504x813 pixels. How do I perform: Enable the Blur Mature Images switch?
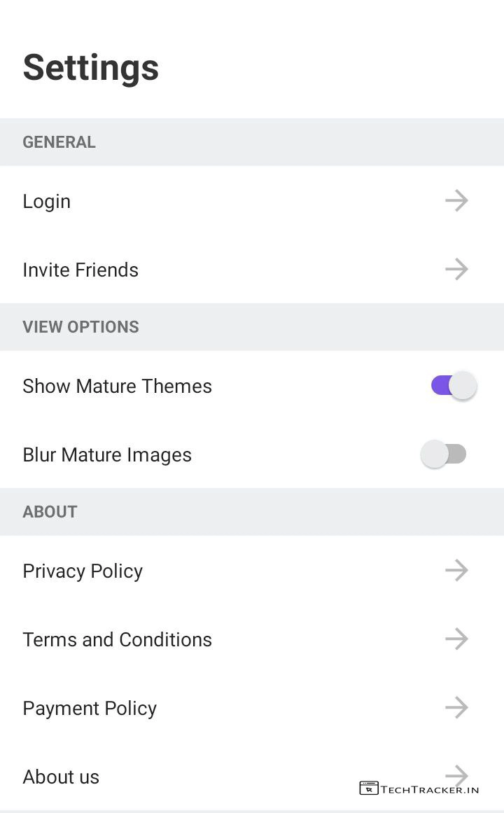(444, 454)
